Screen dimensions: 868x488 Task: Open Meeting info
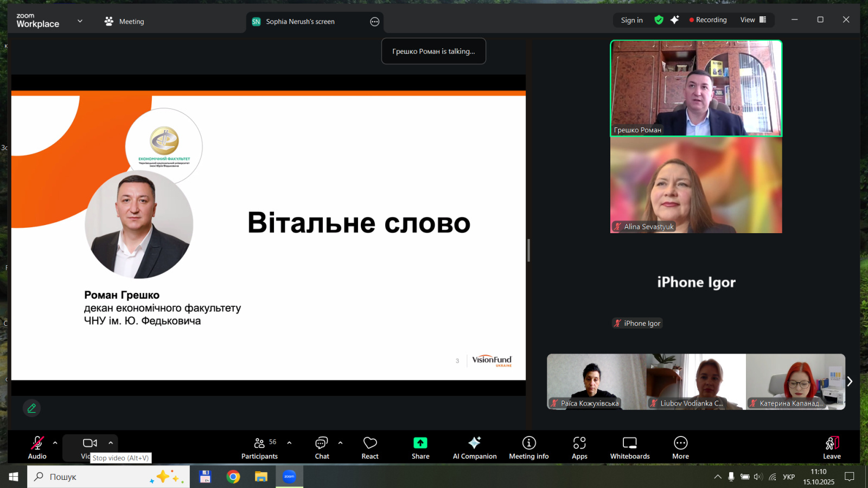click(x=528, y=447)
